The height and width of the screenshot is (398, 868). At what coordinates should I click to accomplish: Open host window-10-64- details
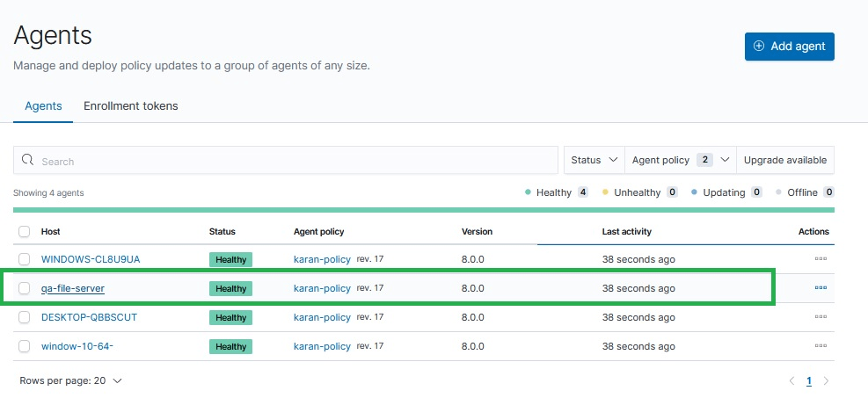tap(77, 346)
